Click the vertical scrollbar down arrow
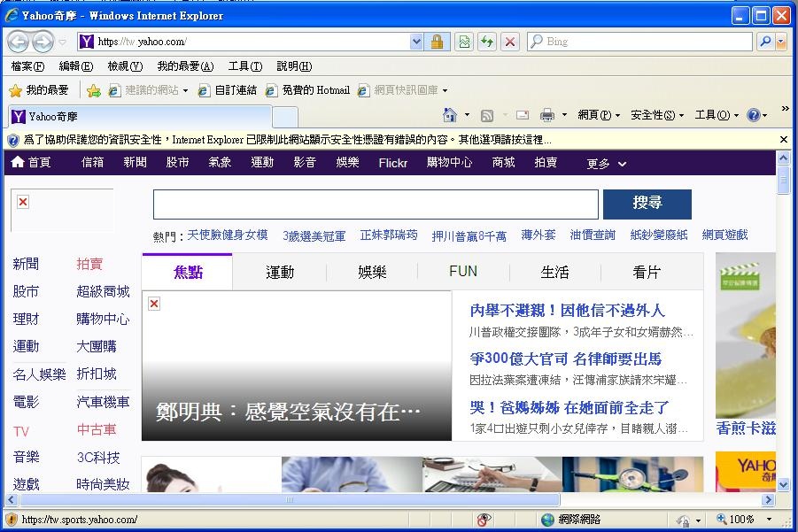Screen dimensions: 798x532 783,484
